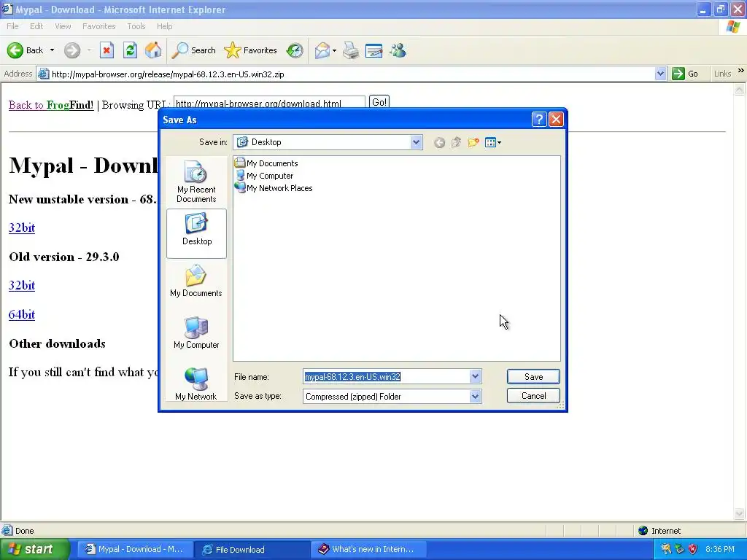Screen dimensions: 747x560
Task: Switch to What's new in Internet taskbar item
Action: pos(368,549)
